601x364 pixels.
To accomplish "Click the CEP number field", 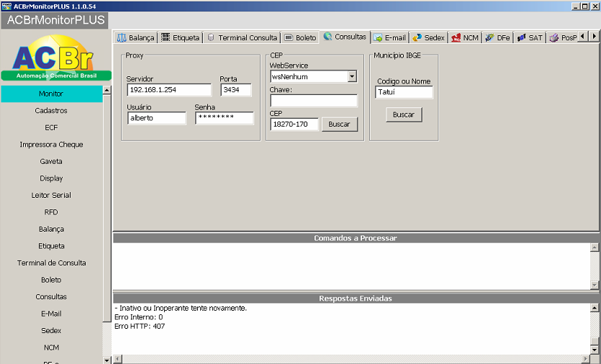I will point(294,124).
